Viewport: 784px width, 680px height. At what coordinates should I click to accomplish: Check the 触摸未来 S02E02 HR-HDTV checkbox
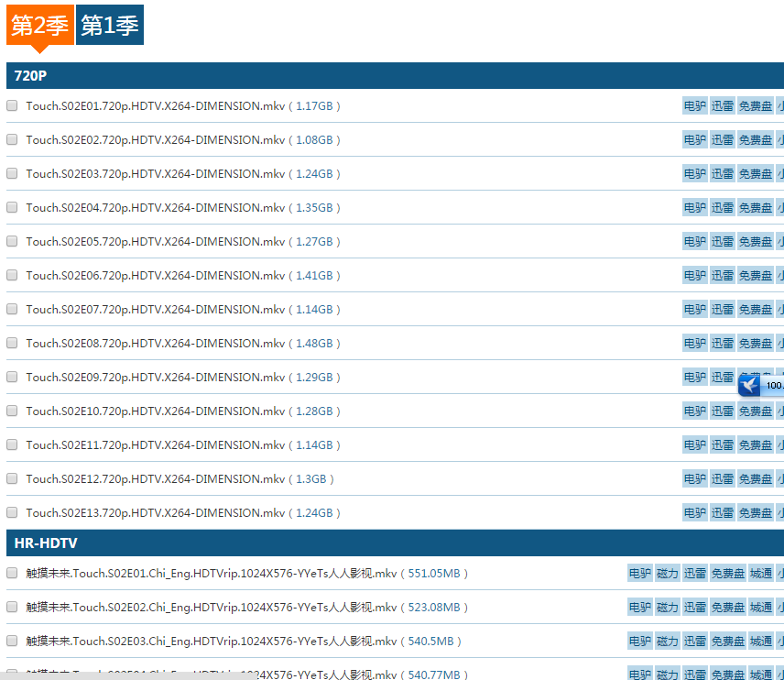tap(12, 607)
